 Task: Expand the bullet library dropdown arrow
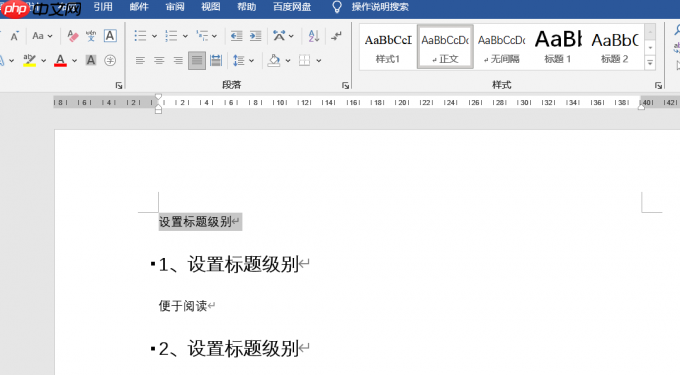[154, 36]
